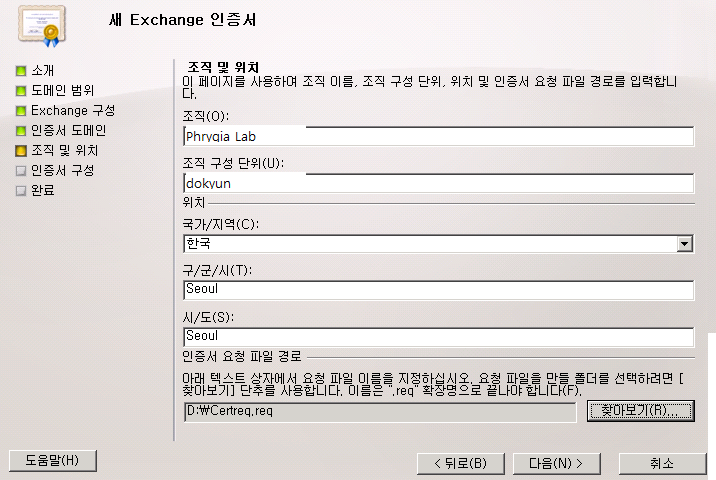Image resolution: width=716 pixels, height=480 pixels.
Task: Click the gray step icon beside 완료
Action: click(x=21, y=191)
